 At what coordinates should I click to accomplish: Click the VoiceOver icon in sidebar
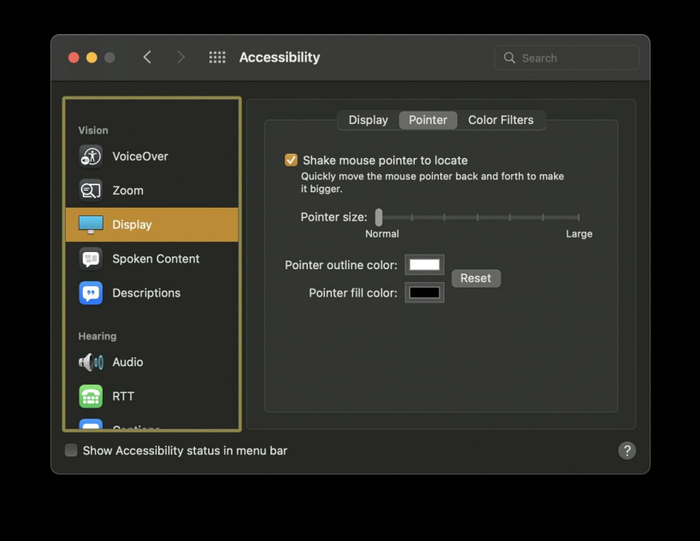(91, 156)
